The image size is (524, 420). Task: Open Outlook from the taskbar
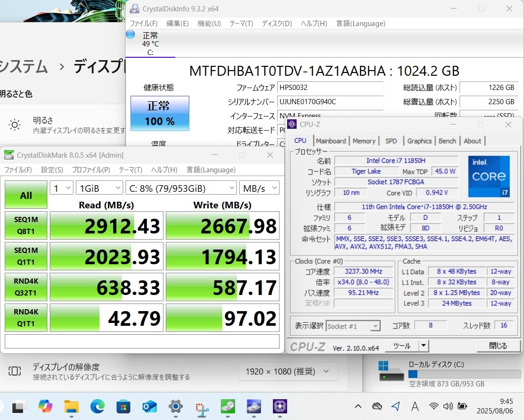pos(149,406)
